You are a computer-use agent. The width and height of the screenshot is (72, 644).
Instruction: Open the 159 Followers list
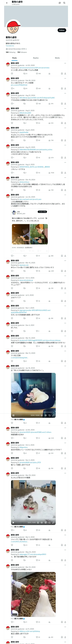22,52
